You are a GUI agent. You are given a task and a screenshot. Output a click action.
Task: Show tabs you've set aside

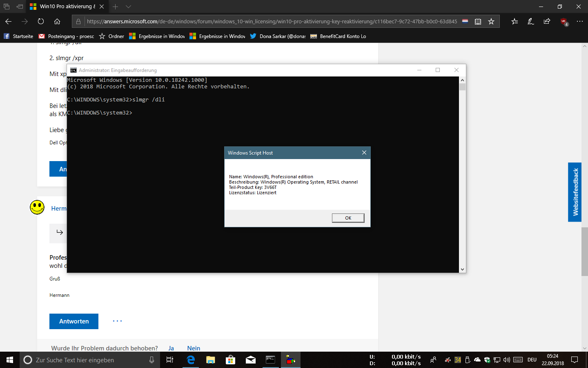(7, 7)
